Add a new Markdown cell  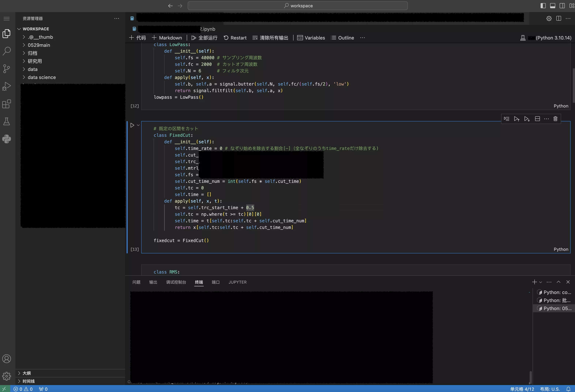(167, 38)
